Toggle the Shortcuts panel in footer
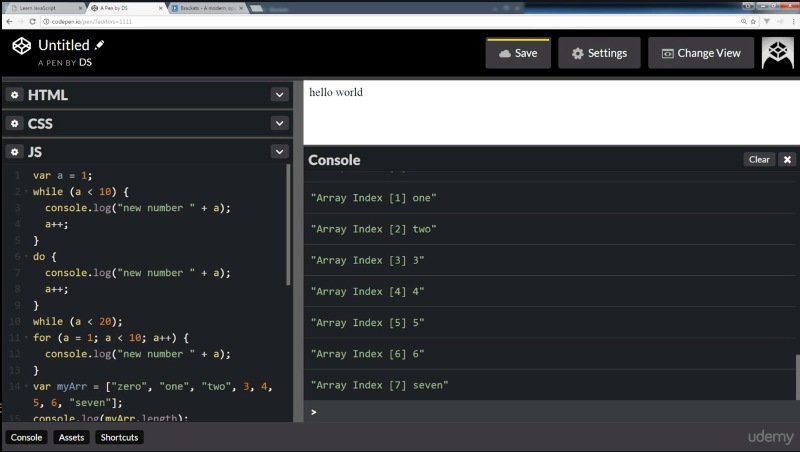Image resolution: width=800 pixels, height=452 pixels. tap(119, 437)
